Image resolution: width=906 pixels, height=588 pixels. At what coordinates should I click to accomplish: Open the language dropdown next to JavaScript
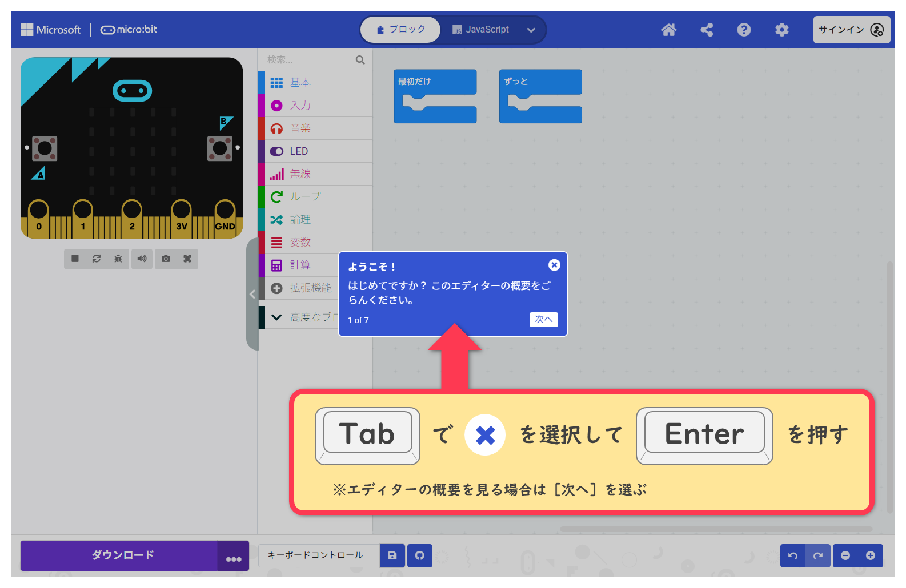coord(531,30)
